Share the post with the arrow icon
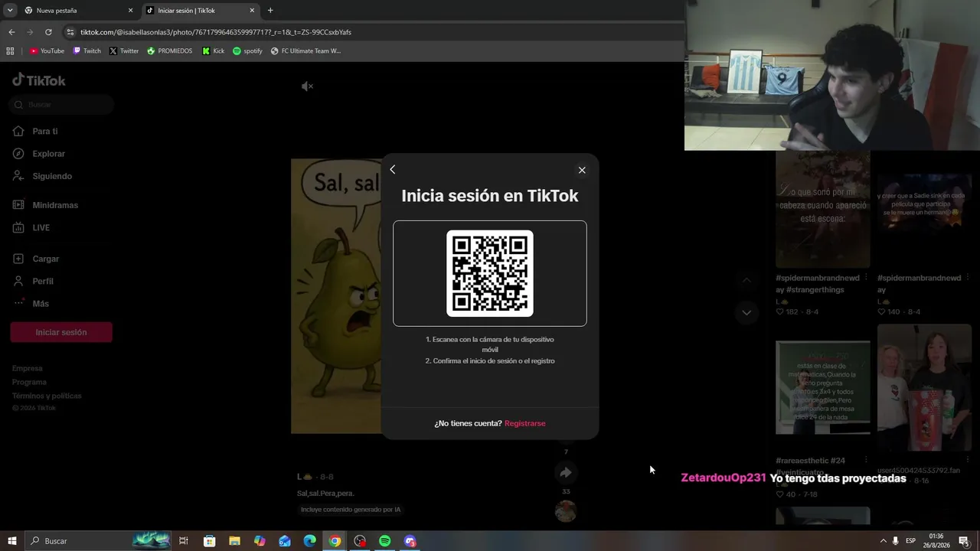Image resolution: width=980 pixels, height=551 pixels. click(566, 473)
